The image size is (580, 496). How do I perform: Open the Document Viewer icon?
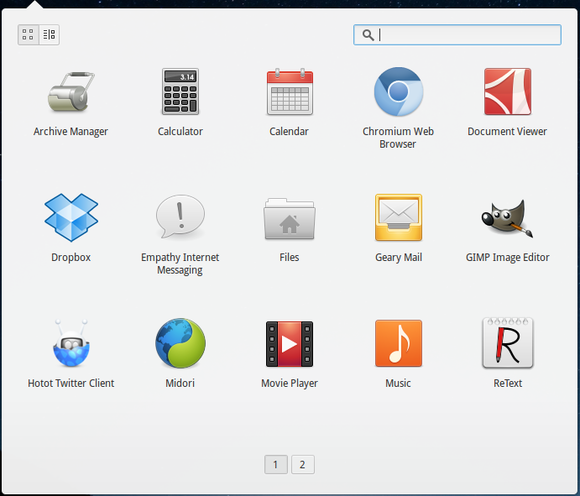tap(508, 91)
